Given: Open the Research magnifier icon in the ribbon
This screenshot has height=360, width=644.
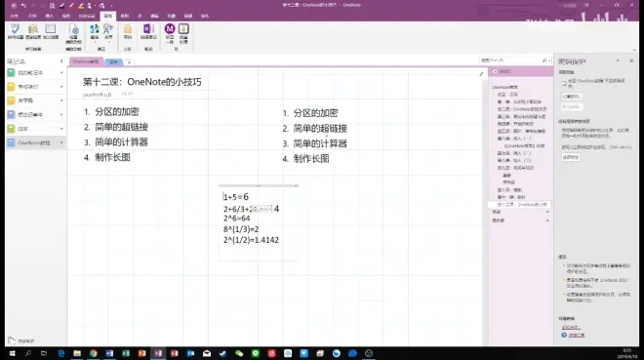Looking at the screenshot, I should click(33, 29).
